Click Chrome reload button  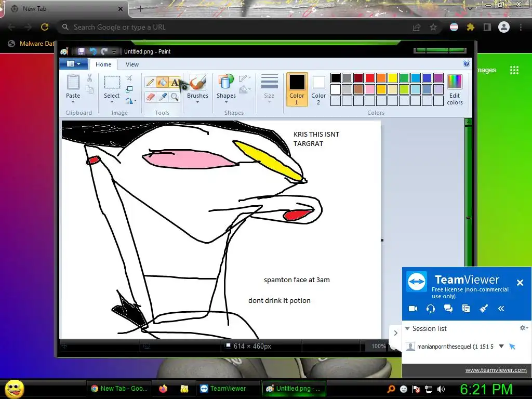click(45, 27)
